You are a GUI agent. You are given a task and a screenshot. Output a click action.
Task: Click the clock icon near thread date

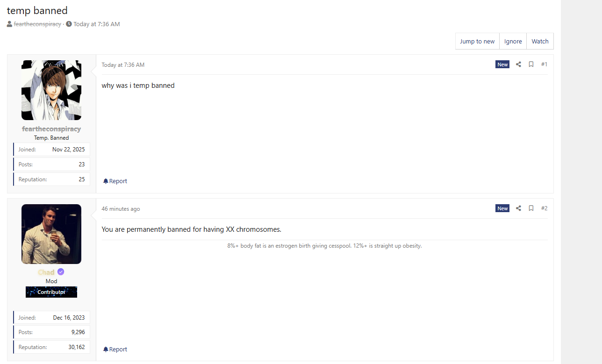click(69, 24)
